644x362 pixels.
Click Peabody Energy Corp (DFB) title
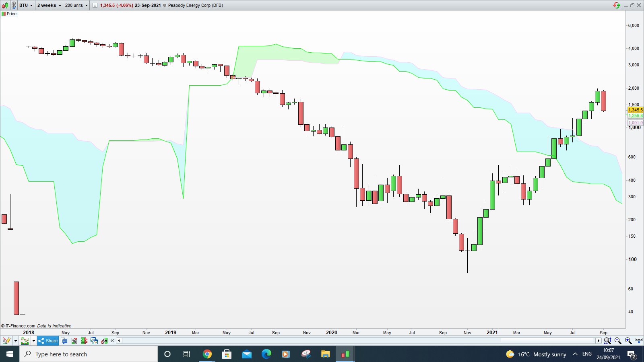[195, 5]
